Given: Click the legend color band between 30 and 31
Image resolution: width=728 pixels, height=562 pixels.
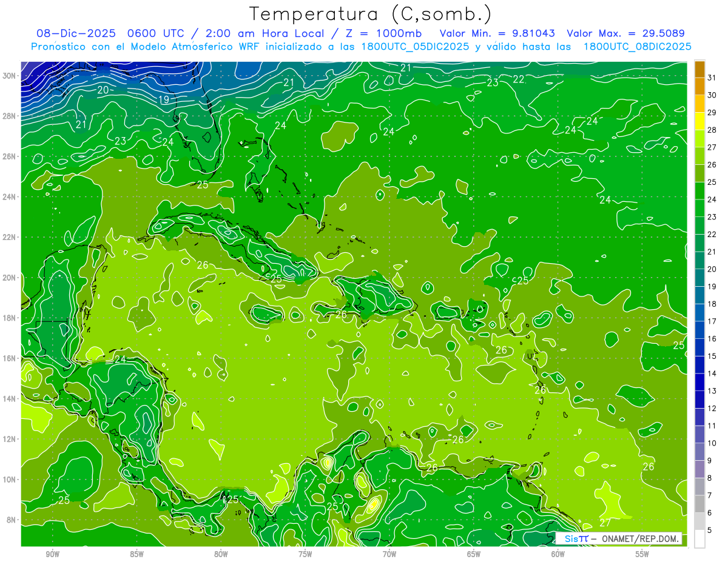Looking at the screenshot, I should pos(699,86).
